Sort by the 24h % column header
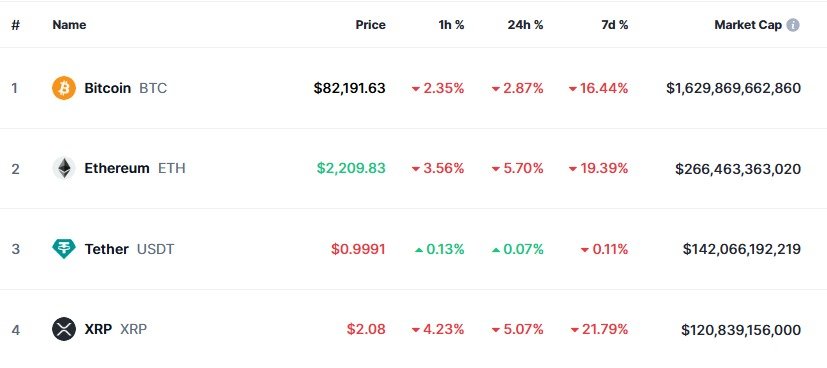The width and height of the screenshot is (827, 368). click(x=525, y=25)
